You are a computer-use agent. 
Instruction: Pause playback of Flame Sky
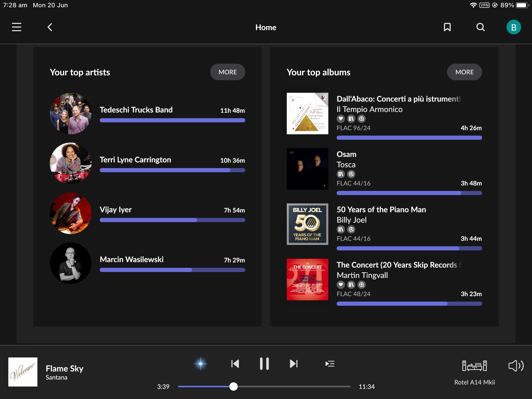(264, 364)
